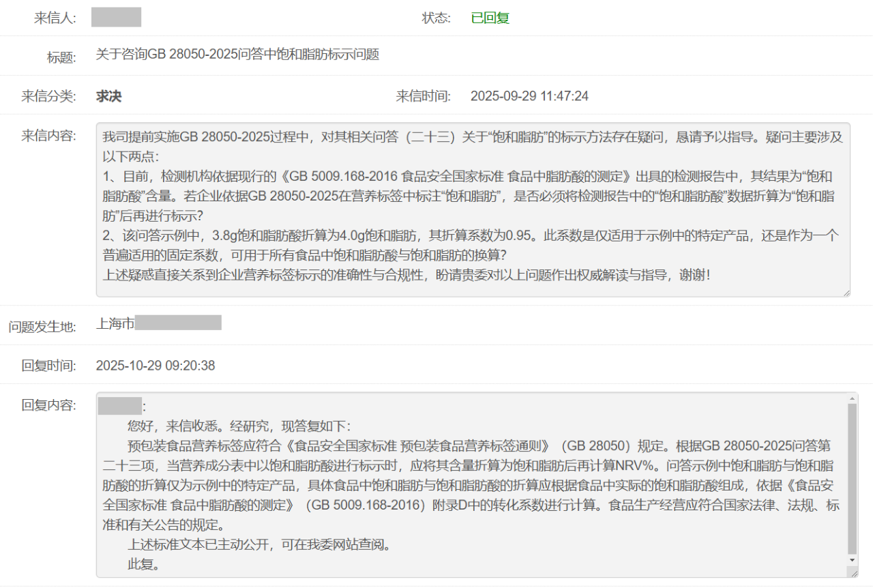Screen dimensions: 873x588
Task: Click the scroll-up arrow in 回复内容 box
Action: pos(852,398)
